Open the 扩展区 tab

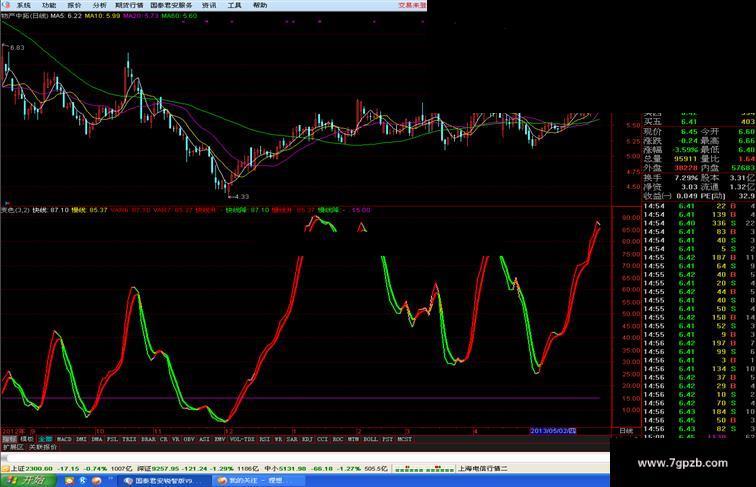point(13,447)
